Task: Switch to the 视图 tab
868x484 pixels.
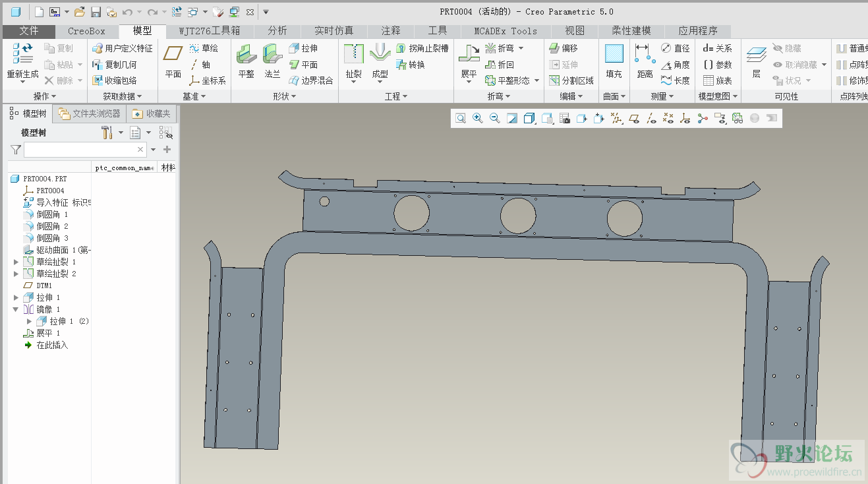Action: pos(575,31)
